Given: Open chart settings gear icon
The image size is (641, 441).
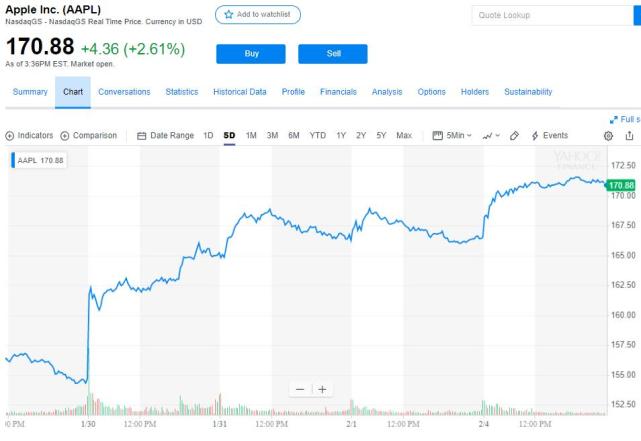Looking at the screenshot, I should tap(608, 136).
